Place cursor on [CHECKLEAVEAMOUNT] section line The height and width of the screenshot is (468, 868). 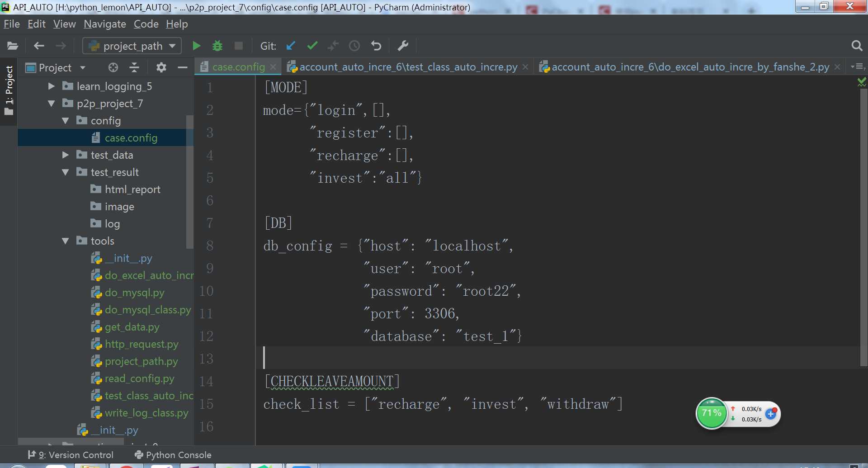point(332,381)
